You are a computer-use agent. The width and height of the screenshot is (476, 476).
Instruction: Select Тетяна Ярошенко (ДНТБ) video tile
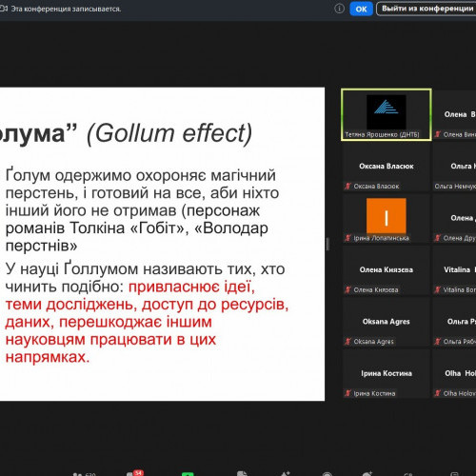tap(387, 114)
